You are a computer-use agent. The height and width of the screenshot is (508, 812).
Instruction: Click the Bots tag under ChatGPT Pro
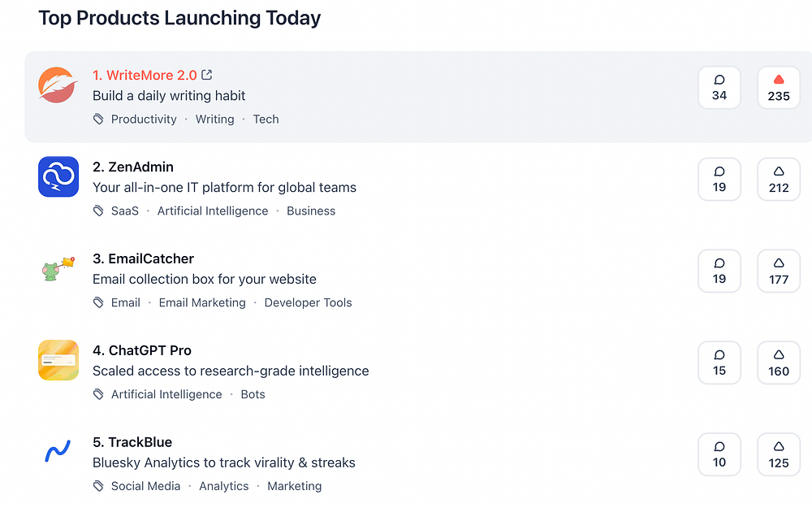253,394
